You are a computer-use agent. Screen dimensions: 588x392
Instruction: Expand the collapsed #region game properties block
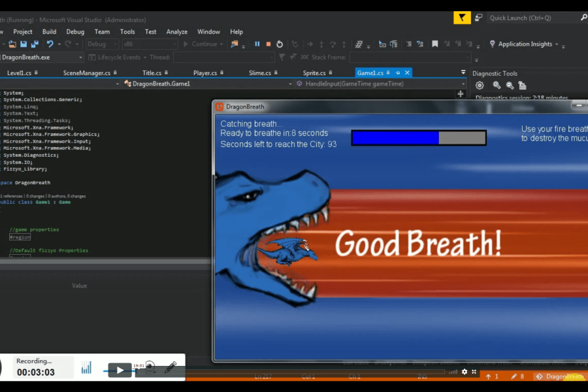click(20, 237)
